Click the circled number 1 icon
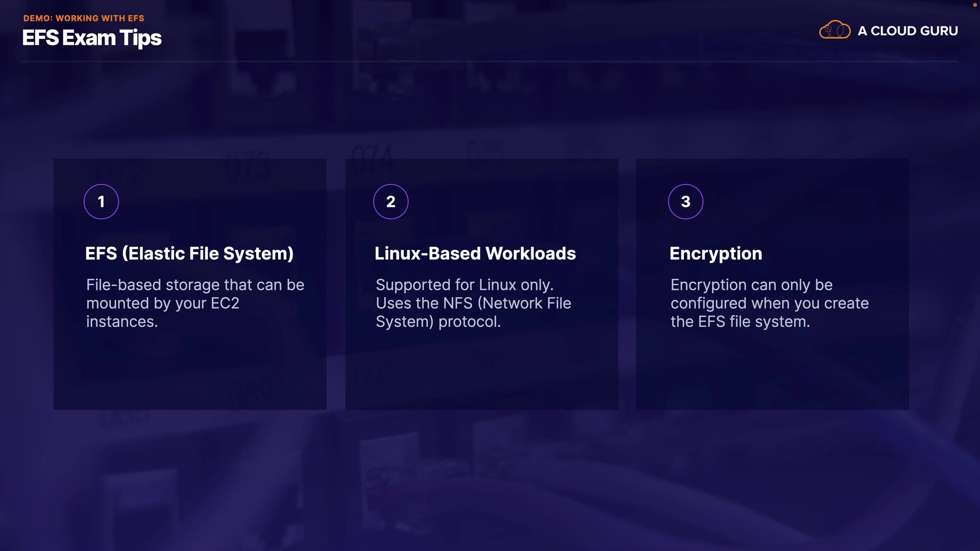 coord(101,202)
